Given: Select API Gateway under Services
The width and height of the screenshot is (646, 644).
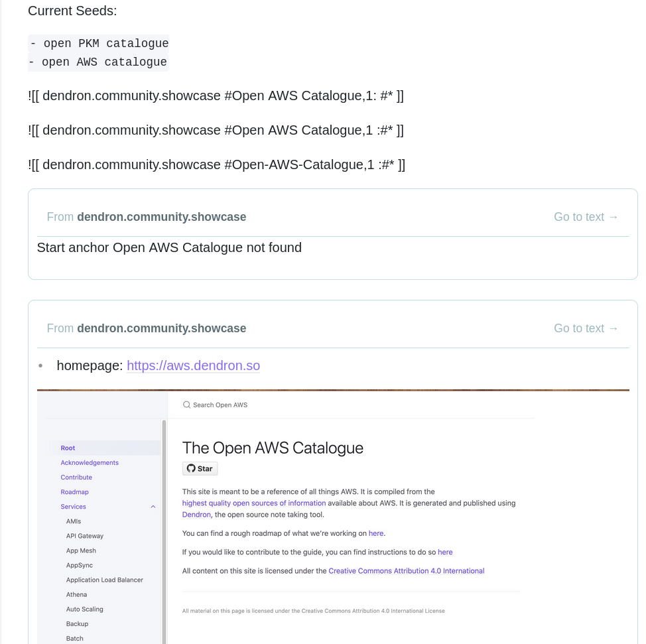Looking at the screenshot, I should [x=84, y=536].
